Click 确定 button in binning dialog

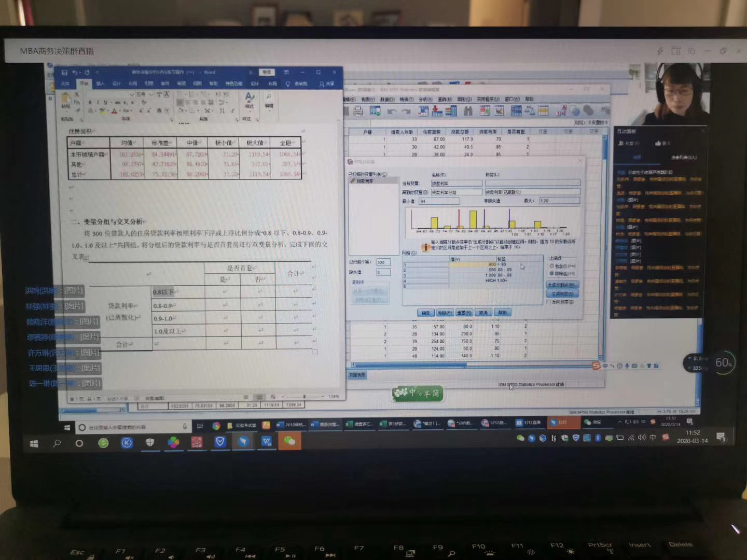pos(425,313)
